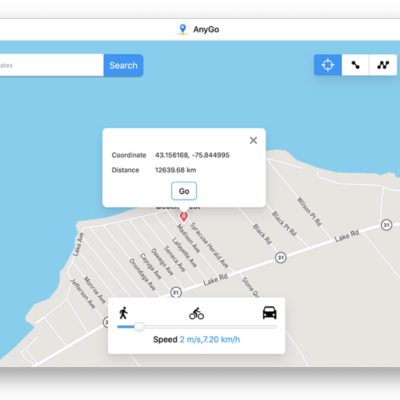
Task: Click the speed slider track near car end
Action: coord(267,327)
